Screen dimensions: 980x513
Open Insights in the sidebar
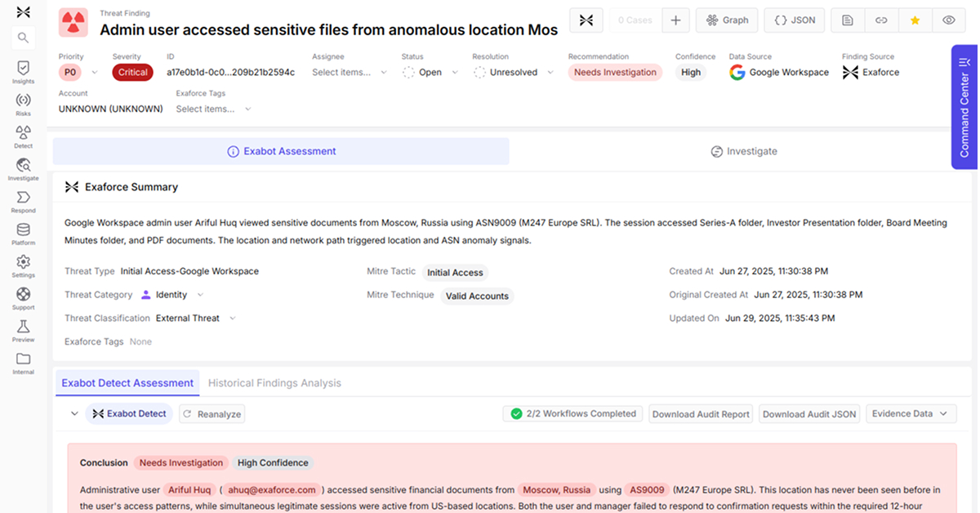pyautogui.click(x=23, y=72)
